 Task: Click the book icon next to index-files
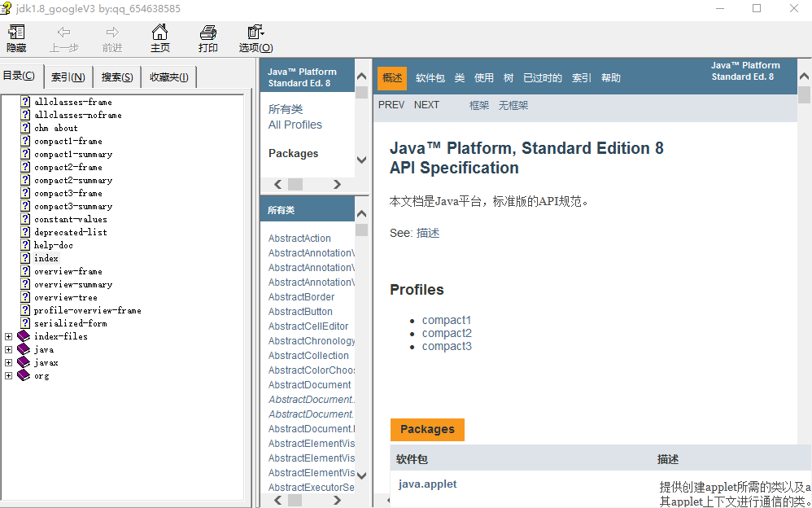pyautogui.click(x=24, y=336)
